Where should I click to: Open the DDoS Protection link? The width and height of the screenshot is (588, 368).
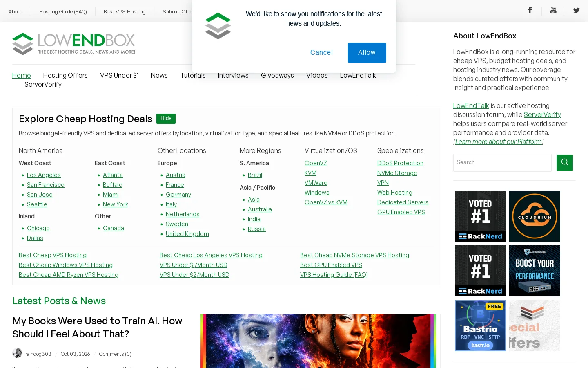pyautogui.click(x=400, y=163)
